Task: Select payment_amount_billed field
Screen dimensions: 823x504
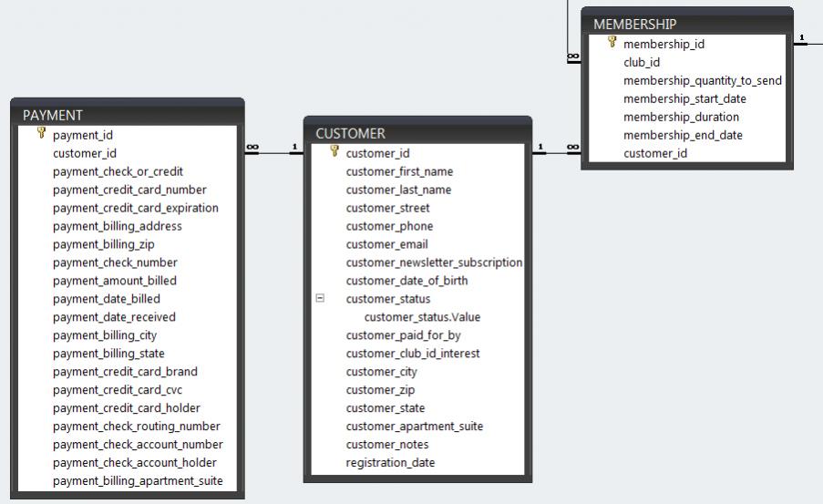Action: tap(115, 281)
